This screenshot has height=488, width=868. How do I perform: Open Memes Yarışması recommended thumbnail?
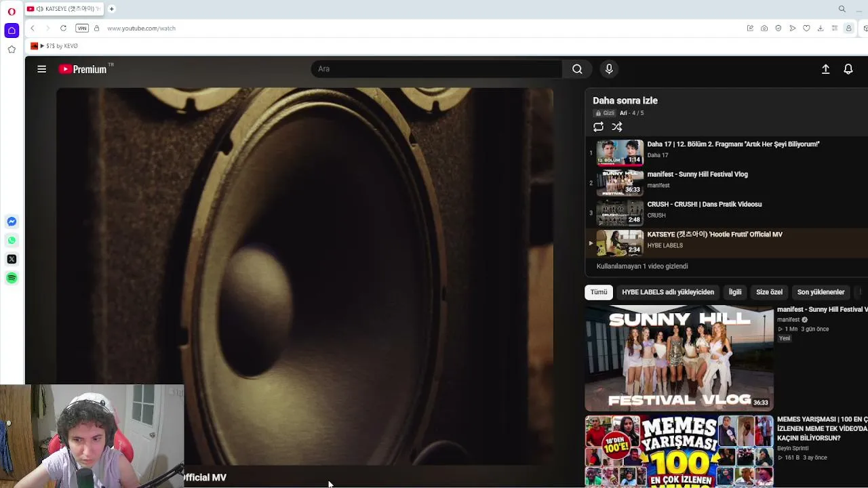(x=679, y=451)
